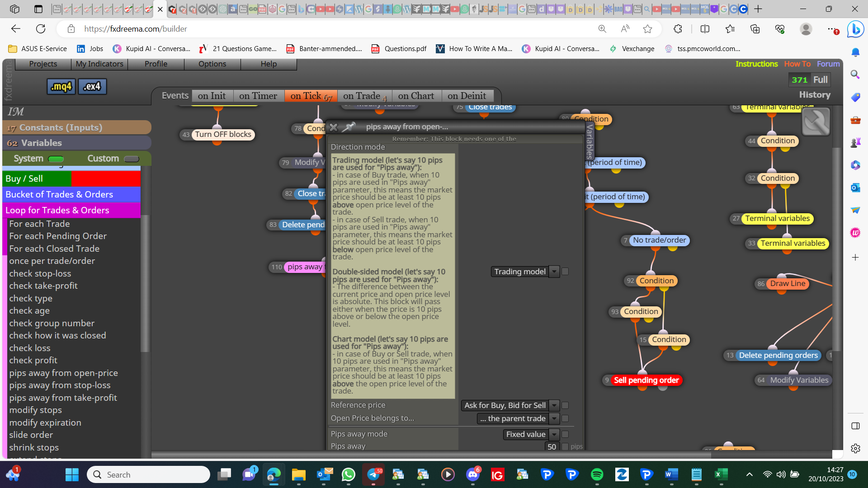
Task: Open the vertical Variables side tab
Action: pyautogui.click(x=590, y=141)
